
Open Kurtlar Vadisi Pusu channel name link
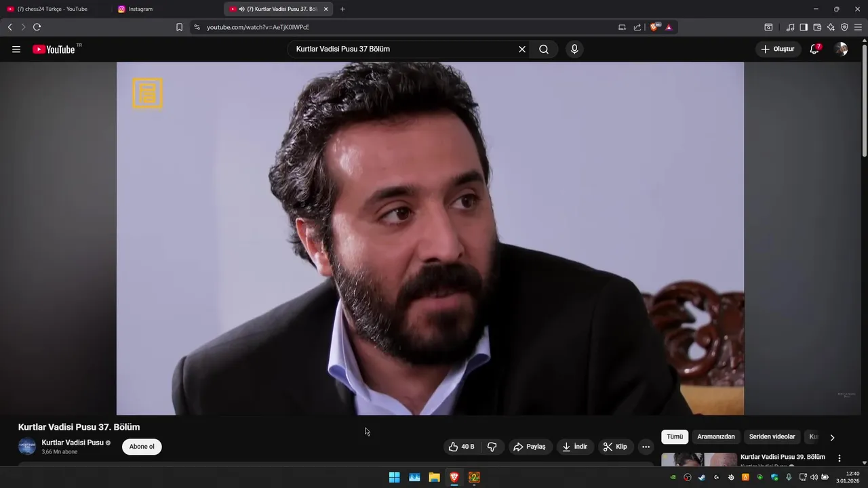[x=73, y=443]
